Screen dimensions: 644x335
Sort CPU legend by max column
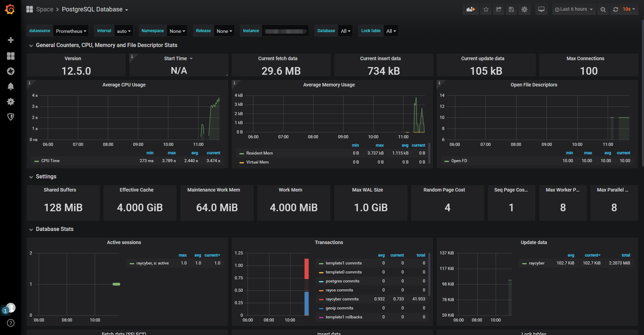pos(172,153)
